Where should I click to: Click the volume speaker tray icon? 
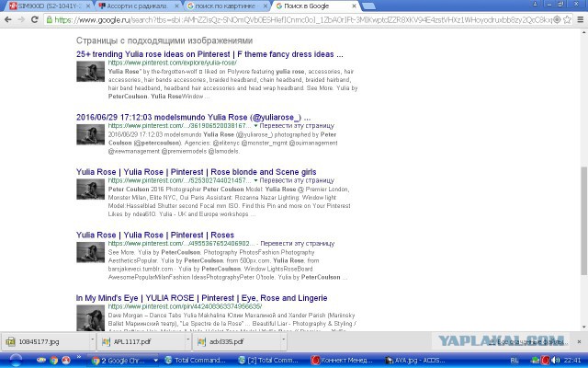pyautogui.click(x=556, y=361)
